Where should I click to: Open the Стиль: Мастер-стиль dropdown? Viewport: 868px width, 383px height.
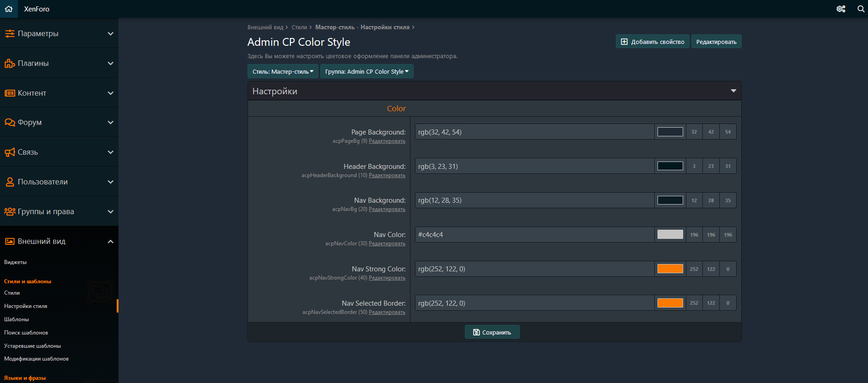click(283, 71)
